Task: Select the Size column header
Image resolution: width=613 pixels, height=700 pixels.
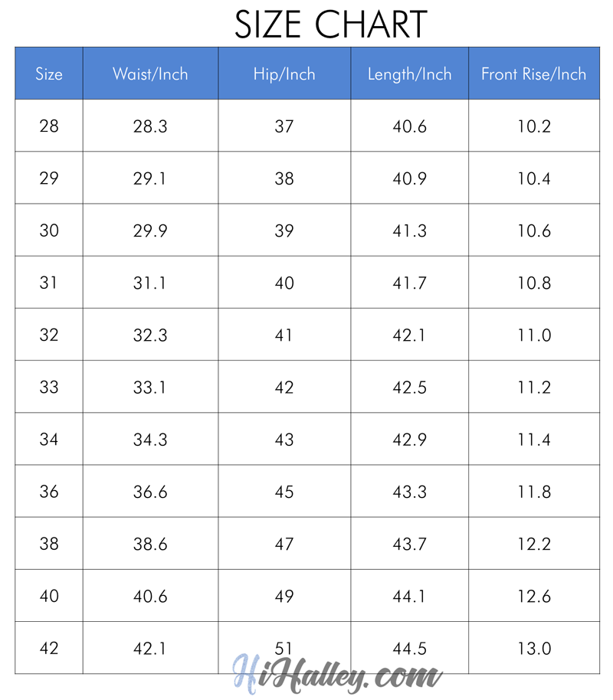Action: 49,74
